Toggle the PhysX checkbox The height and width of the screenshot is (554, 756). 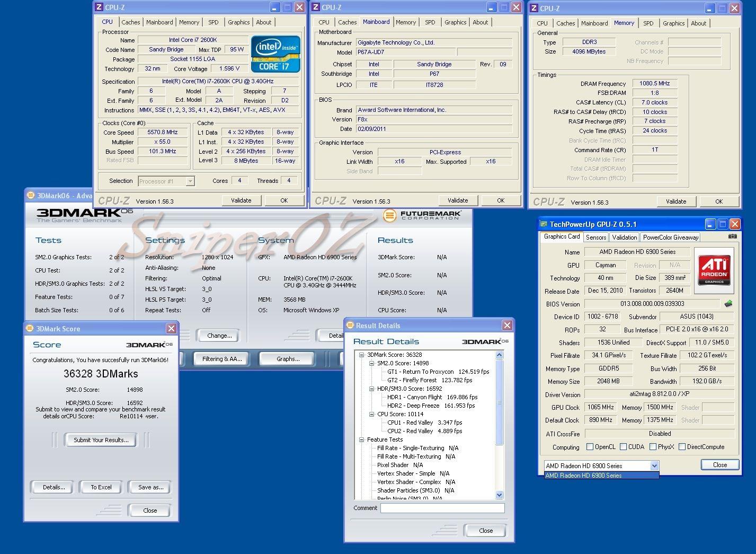pos(653,447)
